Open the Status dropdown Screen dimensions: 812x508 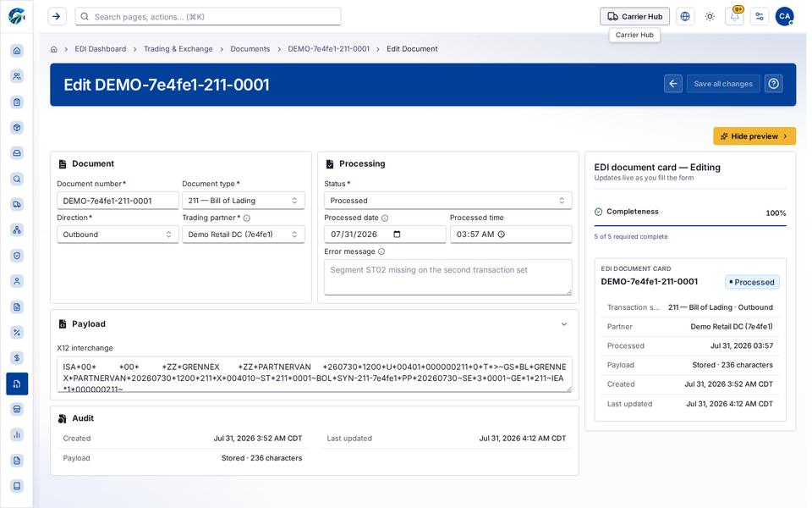point(448,201)
